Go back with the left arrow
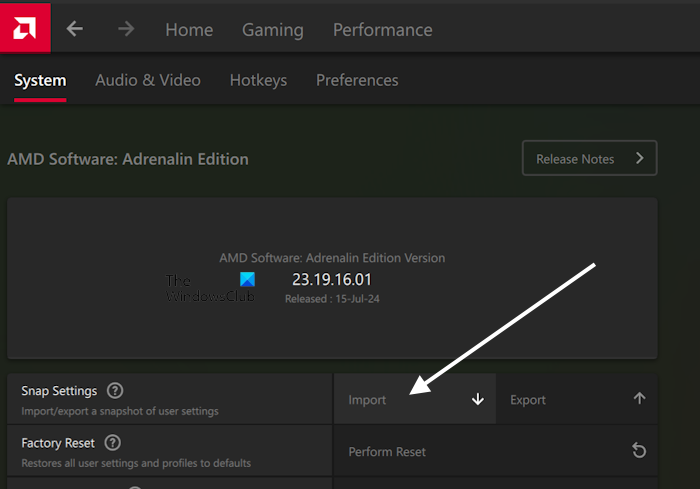Screen dimensions: 700x489 pos(75,29)
